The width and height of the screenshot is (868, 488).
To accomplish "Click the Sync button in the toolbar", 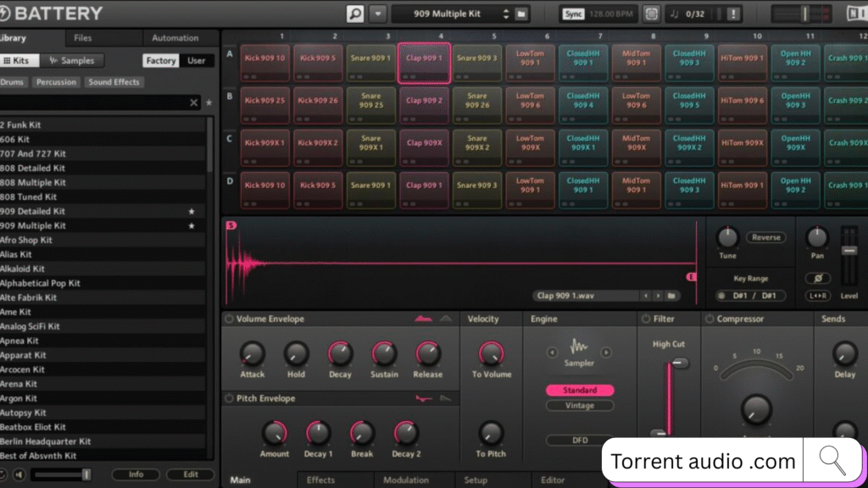I will point(574,14).
